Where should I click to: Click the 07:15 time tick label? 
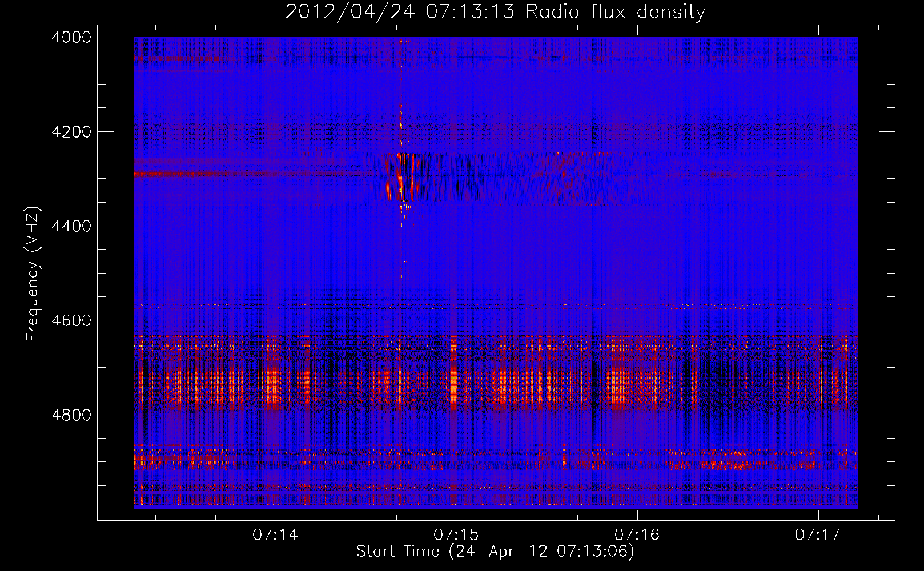point(456,535)
